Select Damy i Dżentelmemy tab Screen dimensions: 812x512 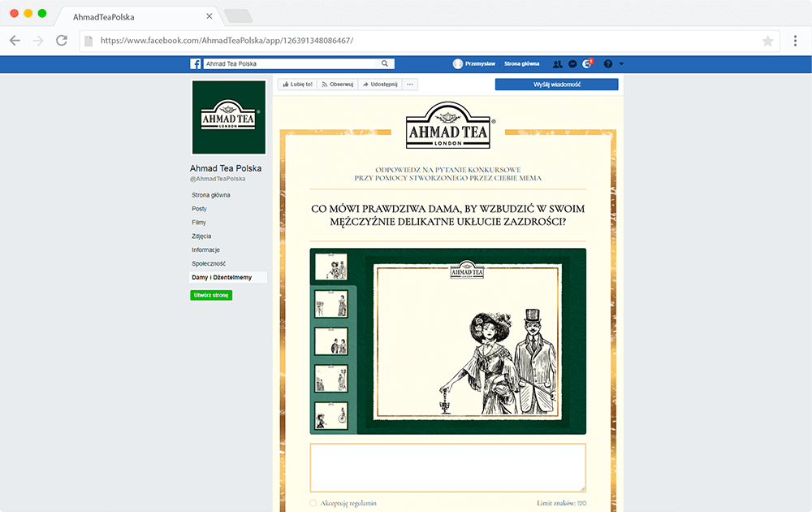(228, 277)
